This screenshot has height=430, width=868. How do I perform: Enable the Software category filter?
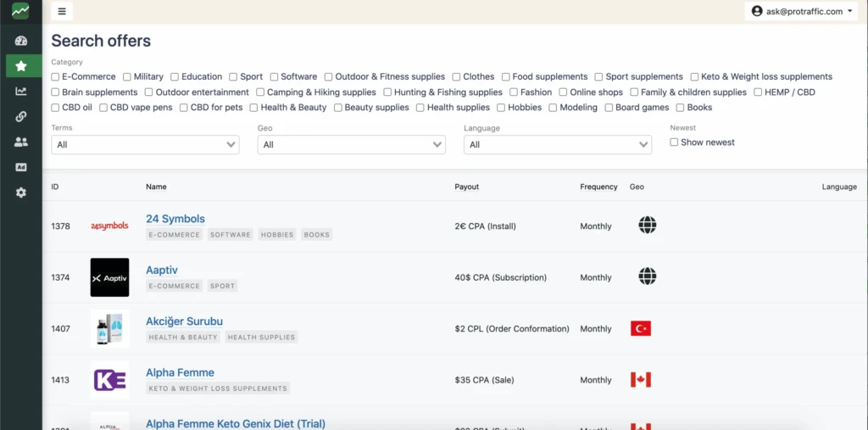(274, 77)
